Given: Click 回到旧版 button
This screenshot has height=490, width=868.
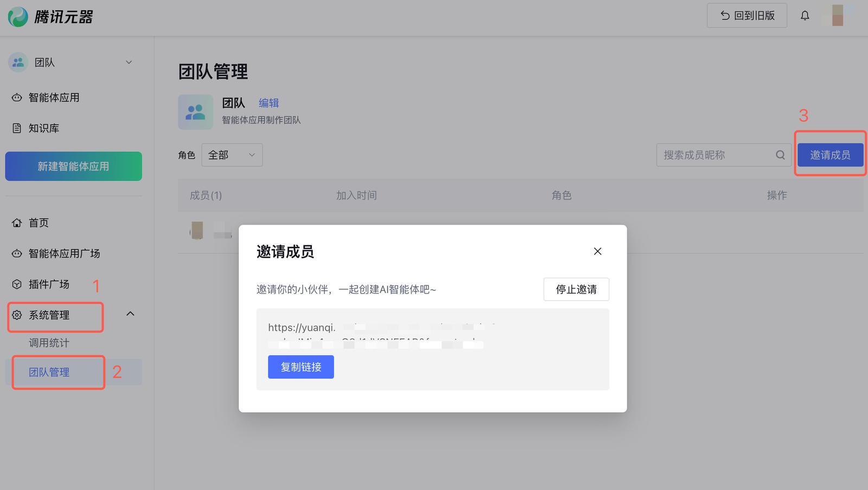Looking at the screenshot, I should (x=746, y=16).
